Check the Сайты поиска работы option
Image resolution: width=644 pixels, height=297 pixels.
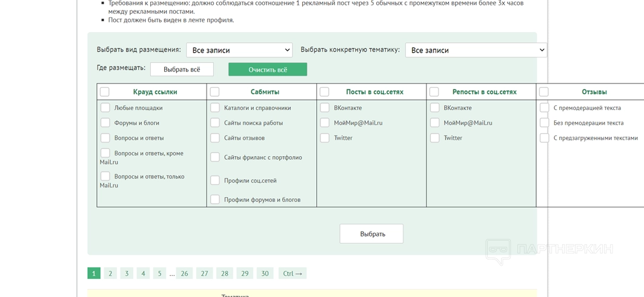coord(215,123)
